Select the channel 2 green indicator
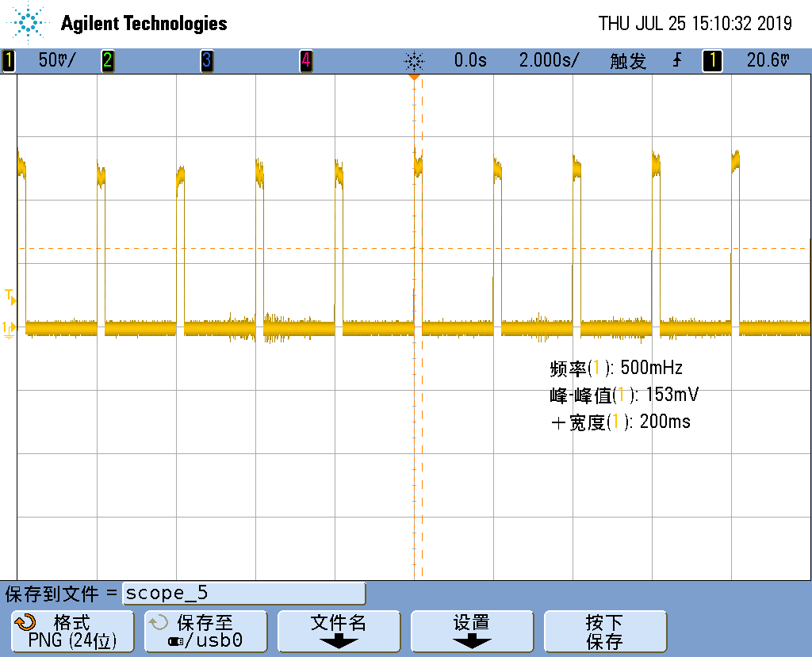Image resolution: width=812 pixels, height=657 pixels. tap(107, 60)
